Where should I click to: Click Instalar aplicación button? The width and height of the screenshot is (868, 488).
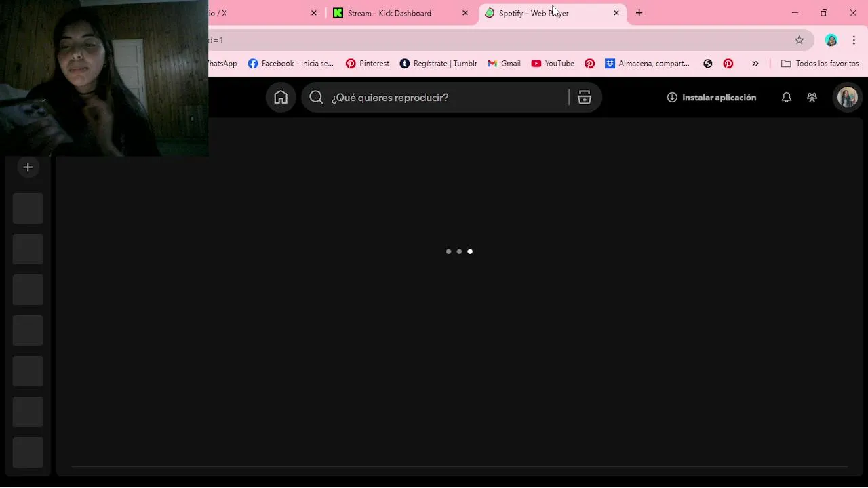click(711, 98)
